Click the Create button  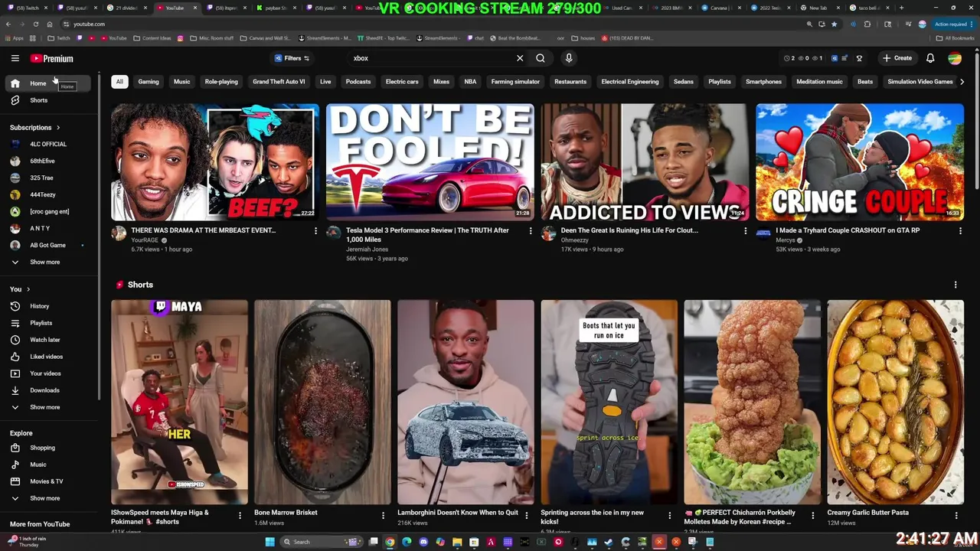click(897, 58)
